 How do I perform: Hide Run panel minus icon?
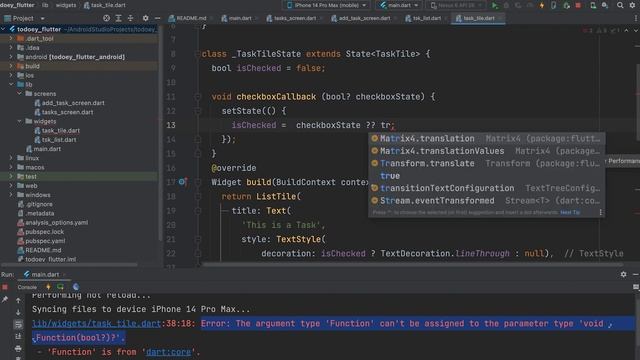(x=636, y=274)
